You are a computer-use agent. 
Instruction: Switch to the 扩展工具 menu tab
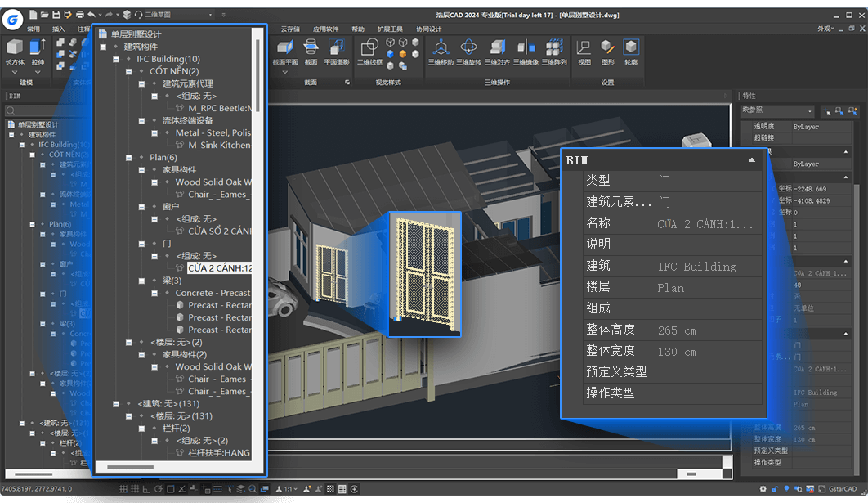(390, 29)
